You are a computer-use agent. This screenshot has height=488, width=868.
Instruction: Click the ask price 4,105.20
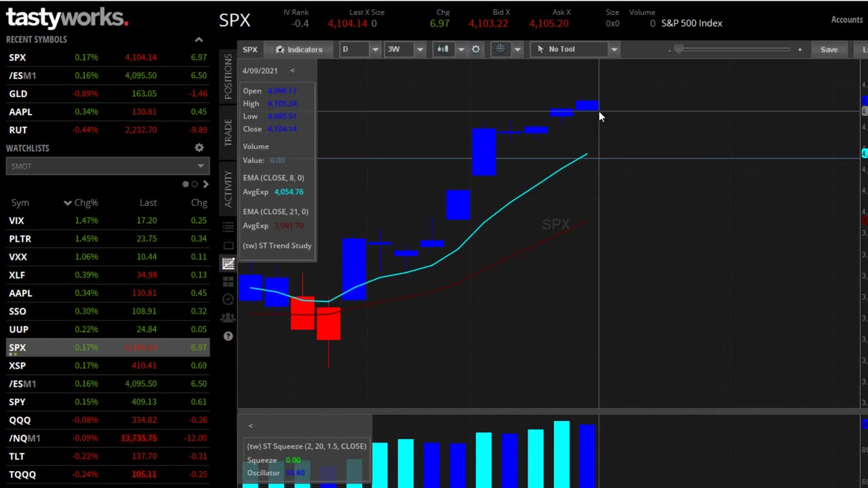click(549, 23)
